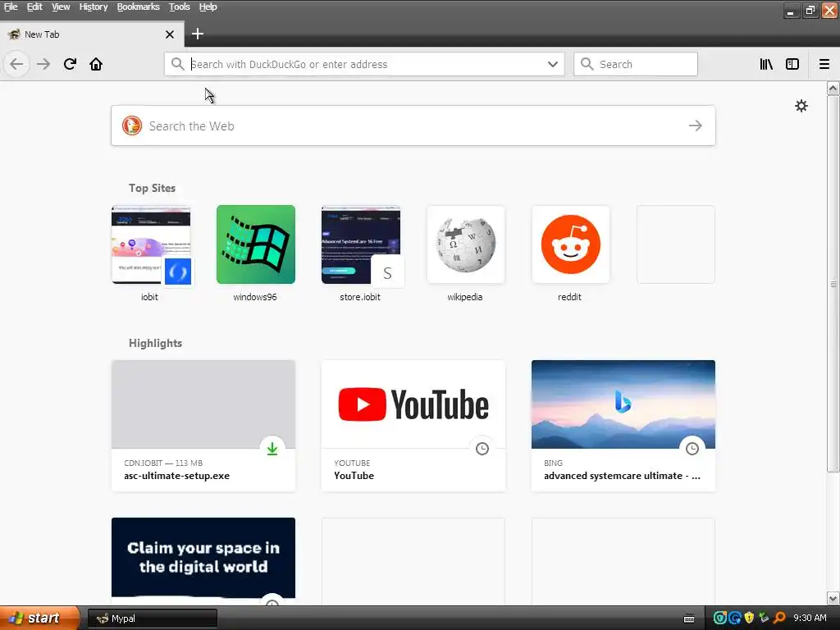Open the Windows start button
Viewport: 840px width, 630px height.
pyautogui.click(x=39, y=619)
